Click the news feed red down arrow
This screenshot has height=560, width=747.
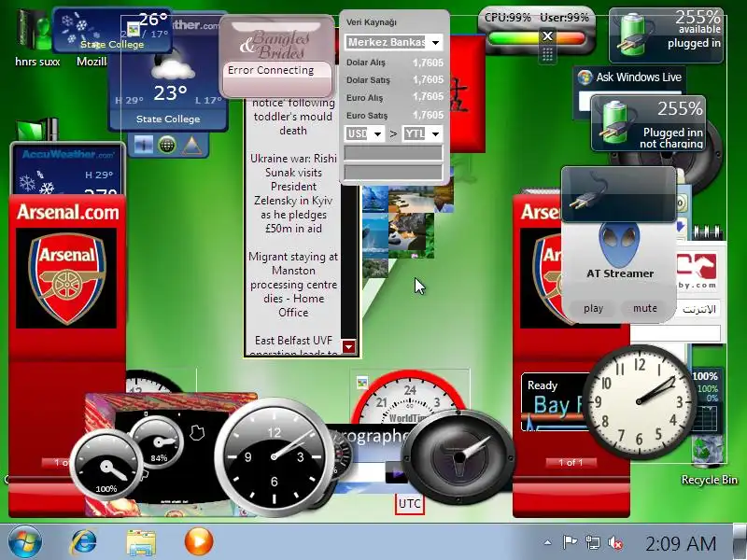pyautogui.click(x=348, y=346)
